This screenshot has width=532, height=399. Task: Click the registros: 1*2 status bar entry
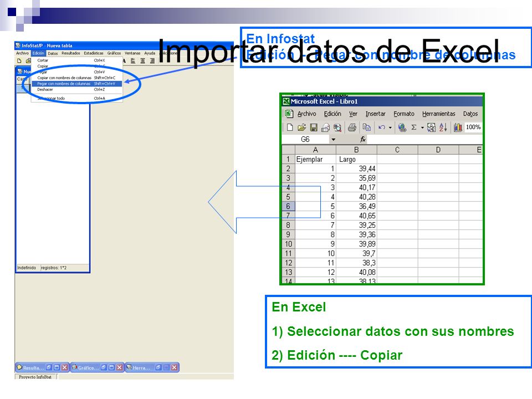tap(54, 268)
